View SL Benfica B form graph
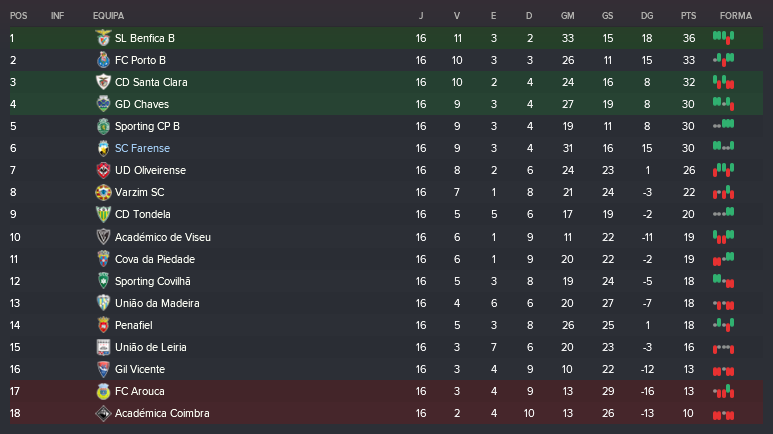 (x=723, y=38)
